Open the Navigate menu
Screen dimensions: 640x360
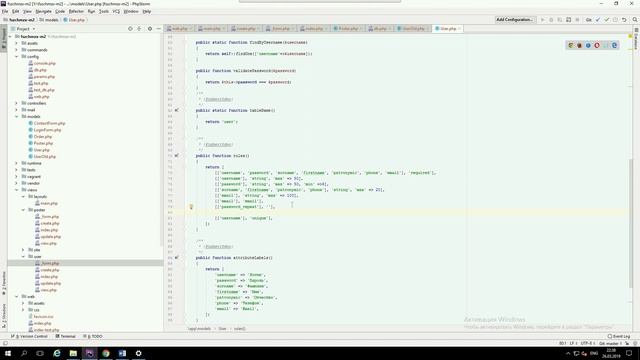pos(43,11)
